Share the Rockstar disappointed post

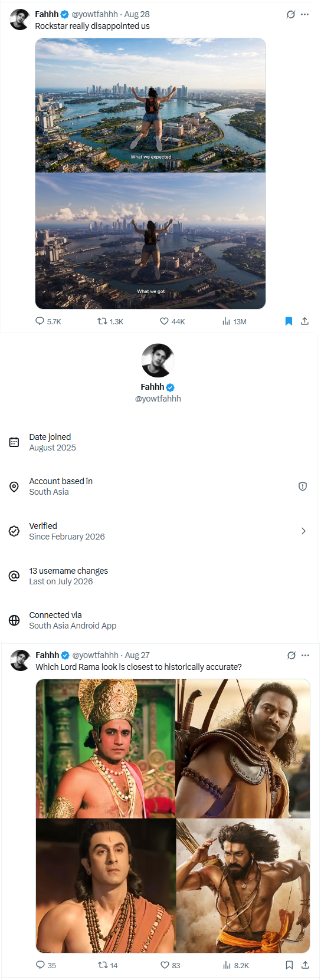coord(304,321)
